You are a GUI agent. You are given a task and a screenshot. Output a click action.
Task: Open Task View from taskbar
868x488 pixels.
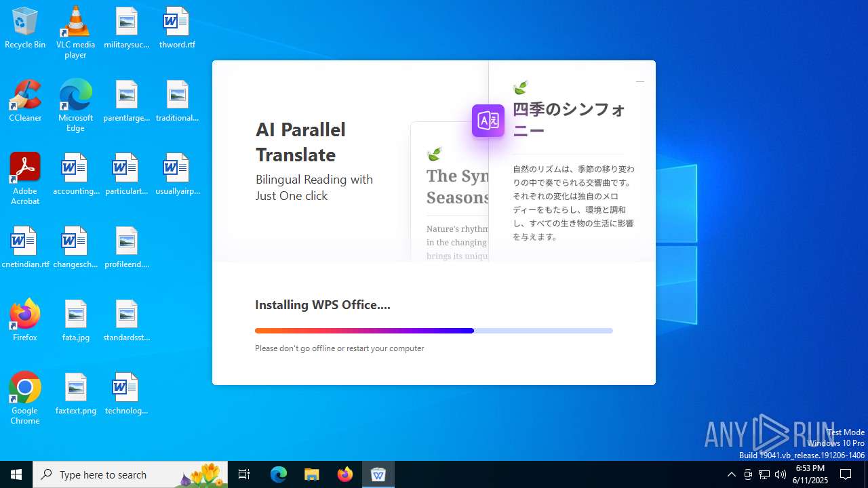[244, 474]
